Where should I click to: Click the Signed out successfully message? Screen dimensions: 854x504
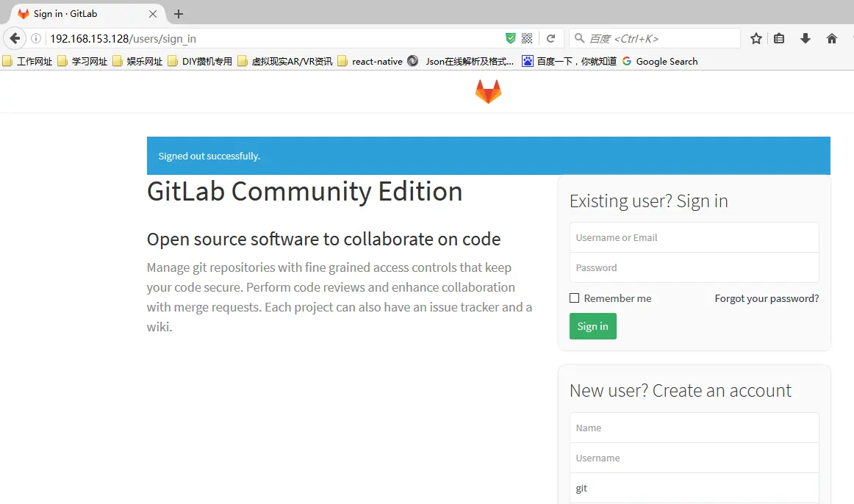(209, 156)
